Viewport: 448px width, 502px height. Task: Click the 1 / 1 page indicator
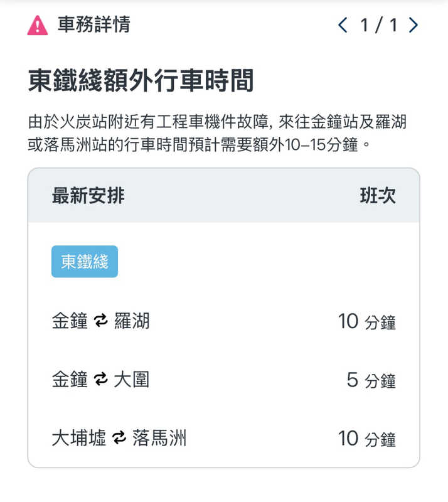click(x=378, y=25)
